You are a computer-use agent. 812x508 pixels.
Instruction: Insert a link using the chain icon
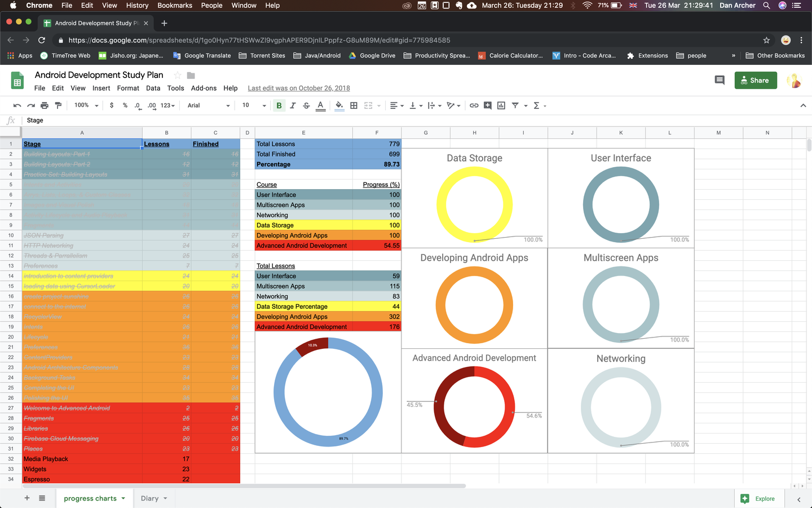[x=474, y=106]
